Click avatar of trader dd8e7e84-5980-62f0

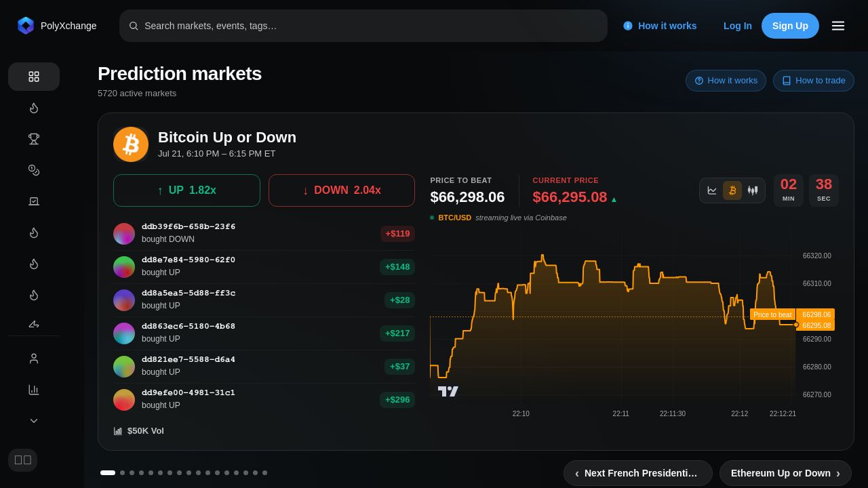coord(124,267)
